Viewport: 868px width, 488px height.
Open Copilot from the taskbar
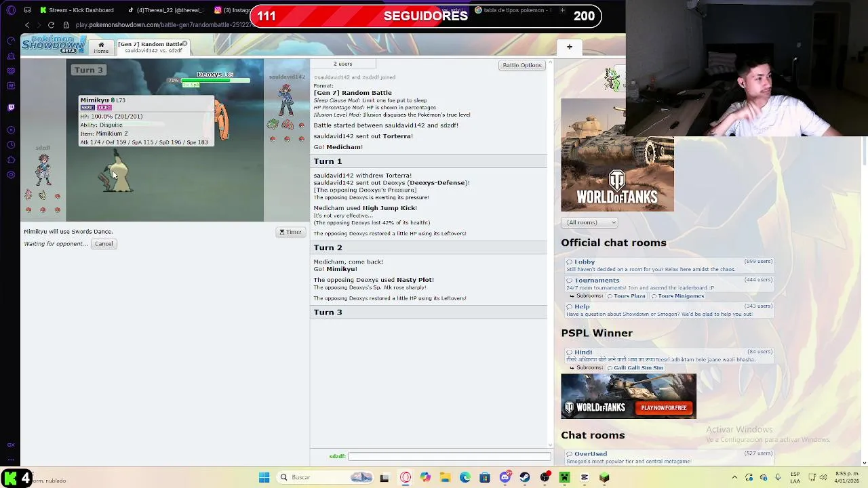point(425,477)
